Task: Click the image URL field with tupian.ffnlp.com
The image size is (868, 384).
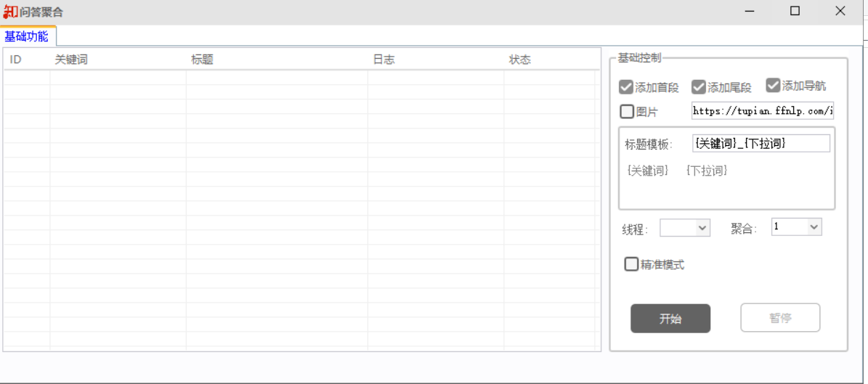Action: (x=762, y=110)
